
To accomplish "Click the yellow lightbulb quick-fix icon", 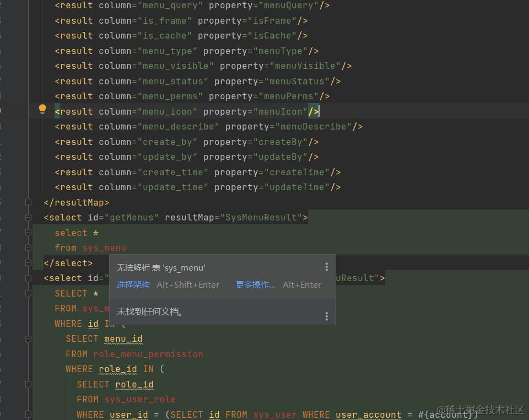I will point(42,109).
